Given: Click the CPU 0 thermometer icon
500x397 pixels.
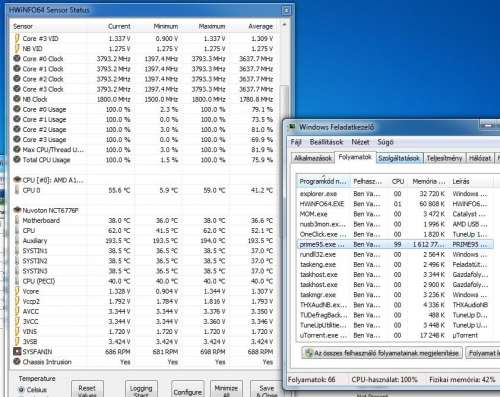Looking at the screenshot, I should tap(17, 190).
